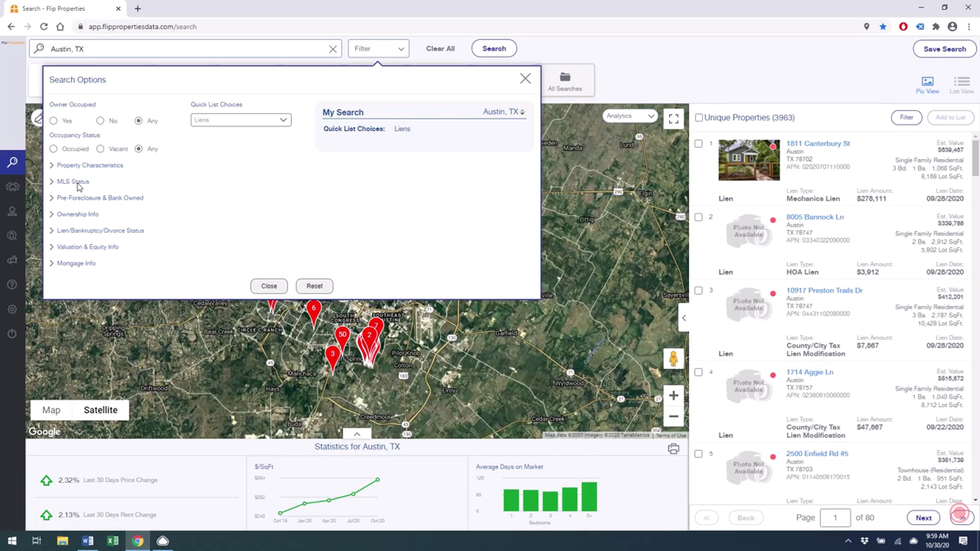
Task: Open Excel from the taskbar
Action: 113,541
